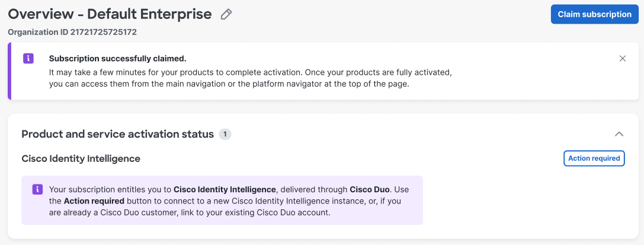Image resolution: width=644 pixels, height=245 pixels.
Task: Click the bold Cisco Duo text in the note
Action: [x=370, y=189]
